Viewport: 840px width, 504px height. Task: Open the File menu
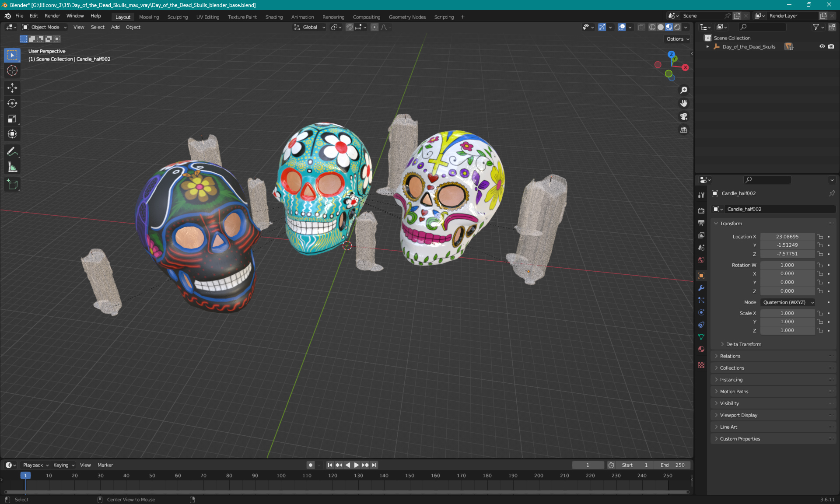tap(19, 16)
